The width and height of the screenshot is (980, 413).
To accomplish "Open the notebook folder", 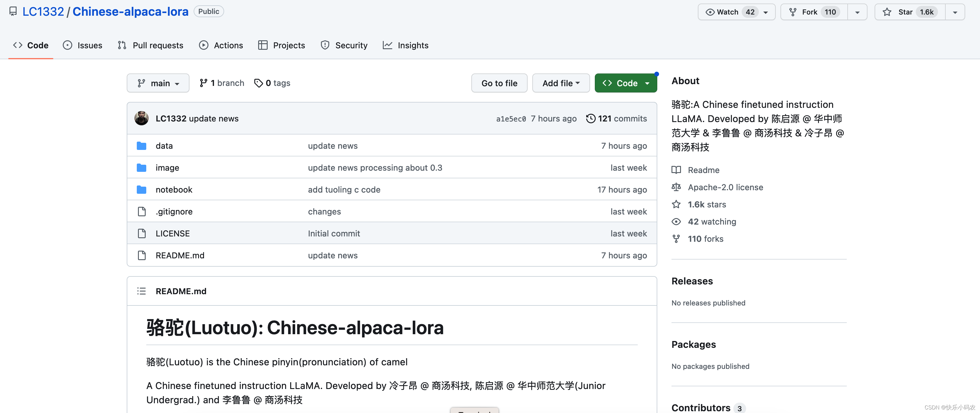I will (x=174, y=190).
